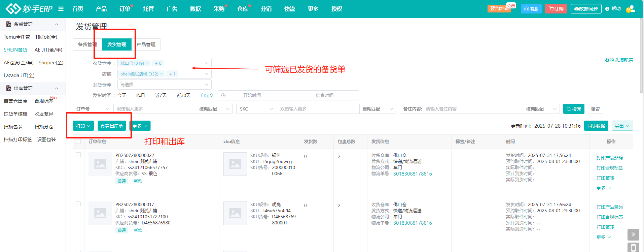Open the 订单号 field type dropdown

click(x=93, y=109)
